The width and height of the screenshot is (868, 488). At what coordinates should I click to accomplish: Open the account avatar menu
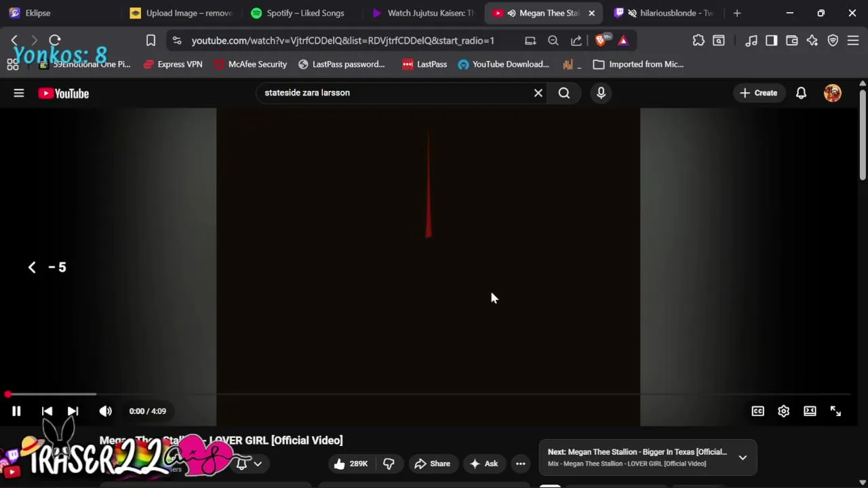click(x=833, y=93)
